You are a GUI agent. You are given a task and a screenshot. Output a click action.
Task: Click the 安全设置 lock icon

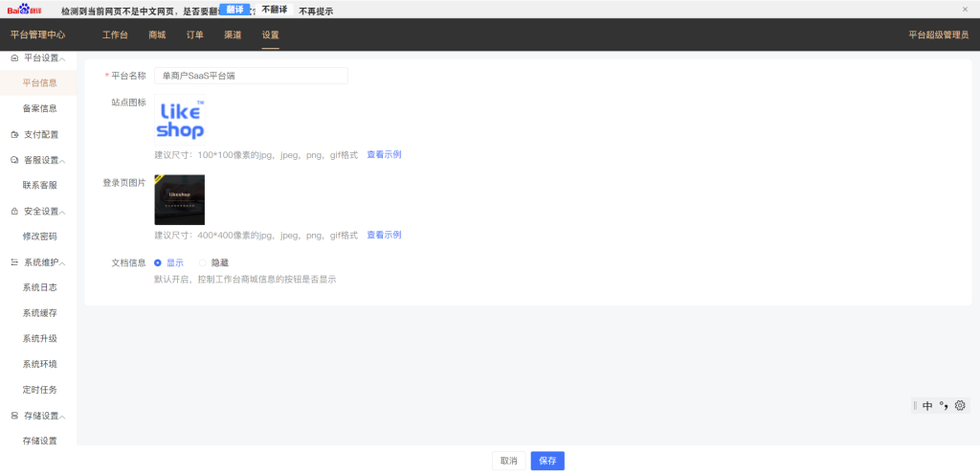14,212
